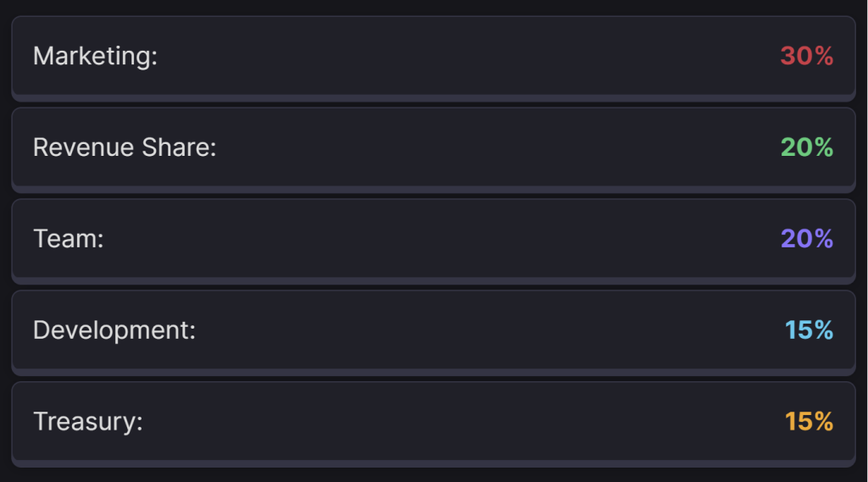The width and height of the screenshot is (868, 482).
Task: Click the Treasury label text
Action: point(88,422)
